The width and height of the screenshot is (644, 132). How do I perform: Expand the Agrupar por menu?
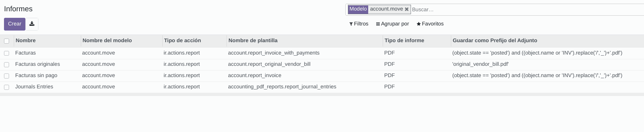pyautogui.click(x=392, y=24)
